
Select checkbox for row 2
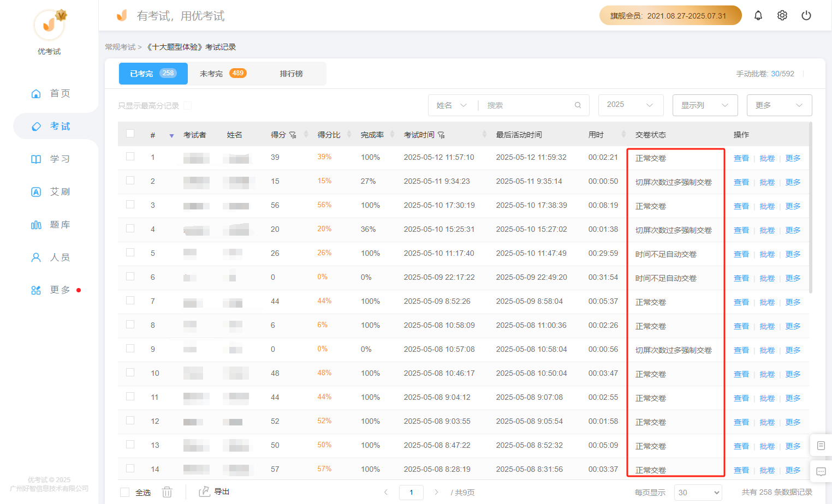(x=130, y=180)
